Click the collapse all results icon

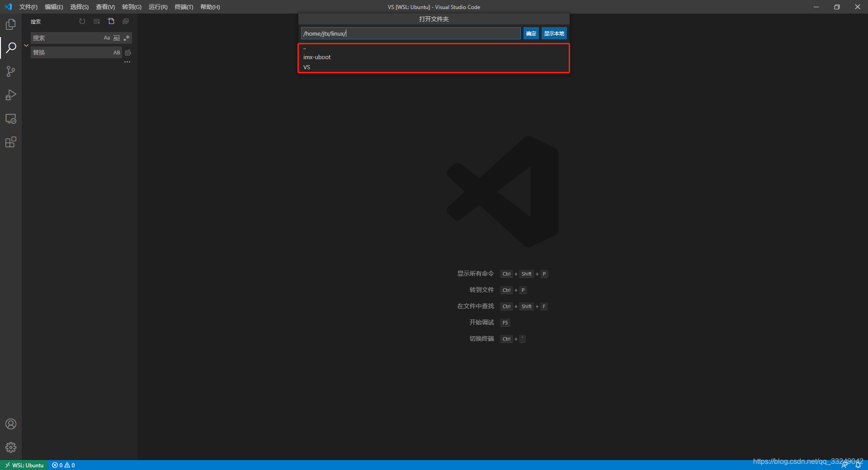click(x=126, y=21)
